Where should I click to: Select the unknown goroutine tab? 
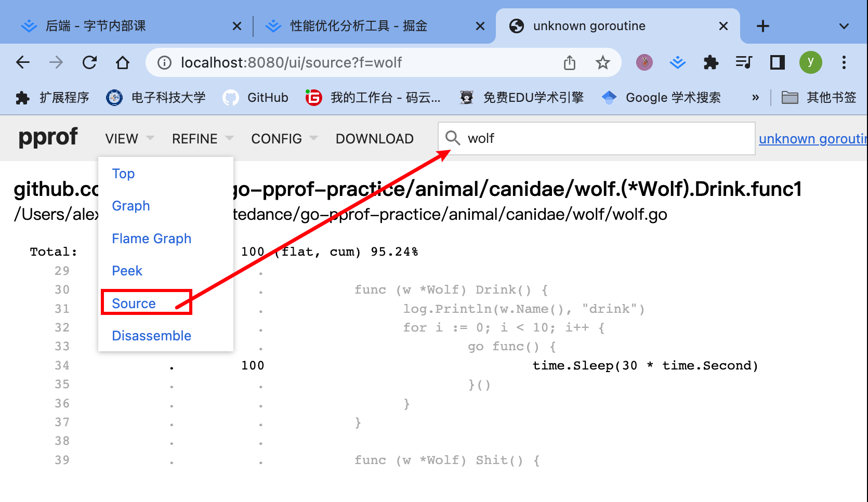[619, 26]
